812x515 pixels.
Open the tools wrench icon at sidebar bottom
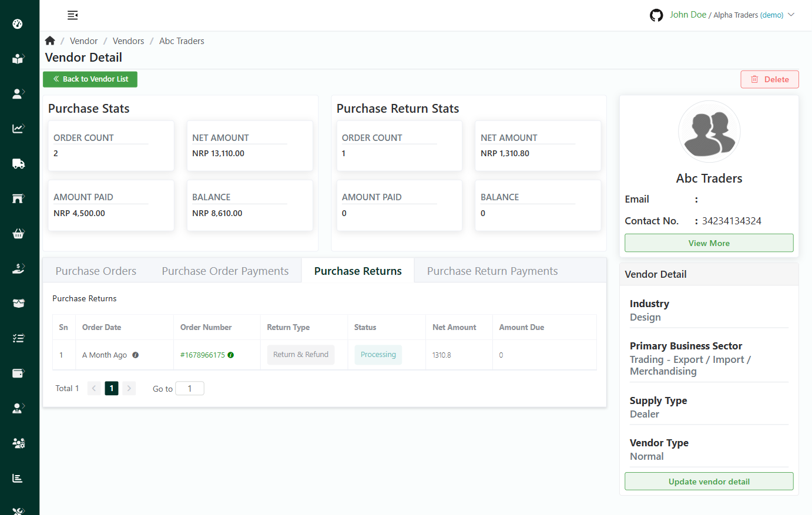point(18,511)
